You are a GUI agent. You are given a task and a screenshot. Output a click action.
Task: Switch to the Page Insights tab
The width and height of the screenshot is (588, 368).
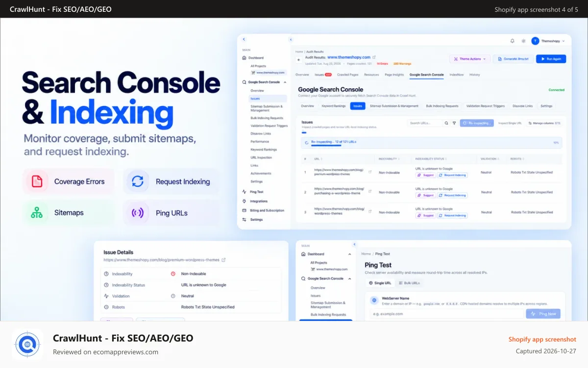(x=394, y=75)
